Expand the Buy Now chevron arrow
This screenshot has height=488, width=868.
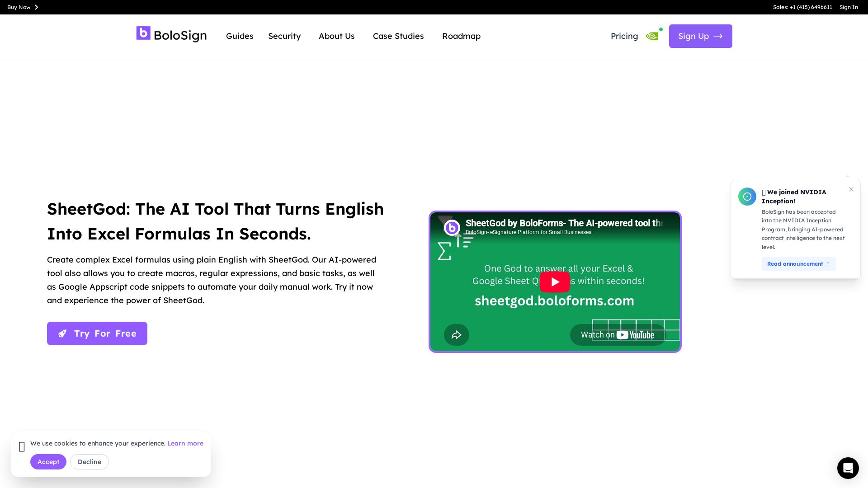pyautogui.click(x=37, y=7)
